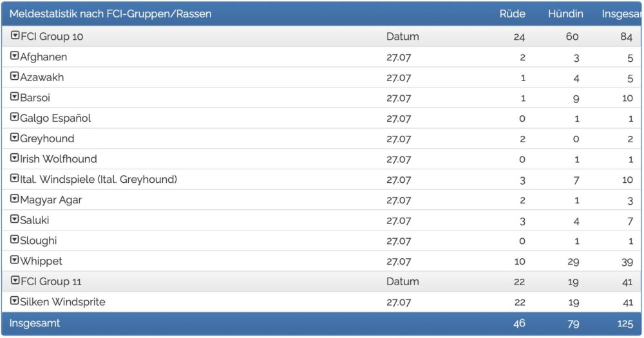Expand the Saluki row icon
This screenshot has width=644, height=338.
click(x=14, y=219)
